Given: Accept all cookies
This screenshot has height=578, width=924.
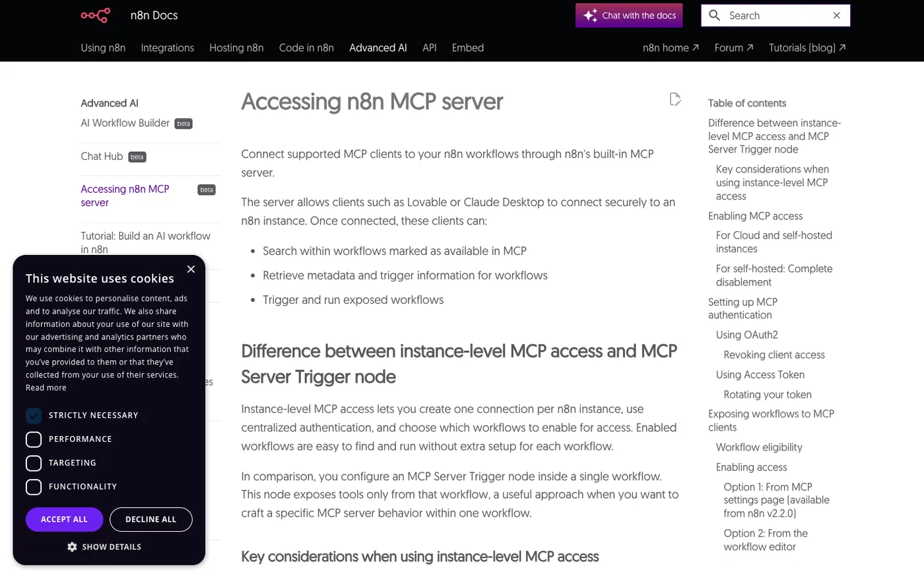Looking at the screenshot, I should pyautogui.click(x=64, y=519).
